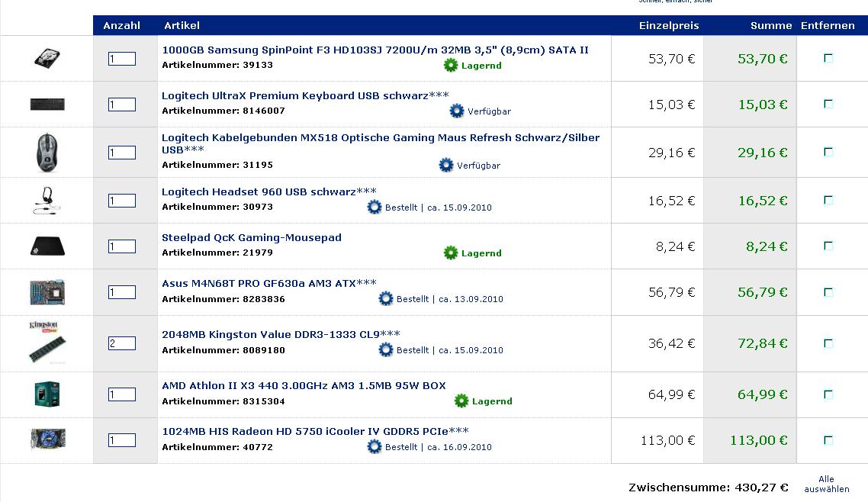Viewport: 868px width, 502px height.
Task: Mark the HIS Radeon HD 5750 for removal
Action: [x=828, y=439]
